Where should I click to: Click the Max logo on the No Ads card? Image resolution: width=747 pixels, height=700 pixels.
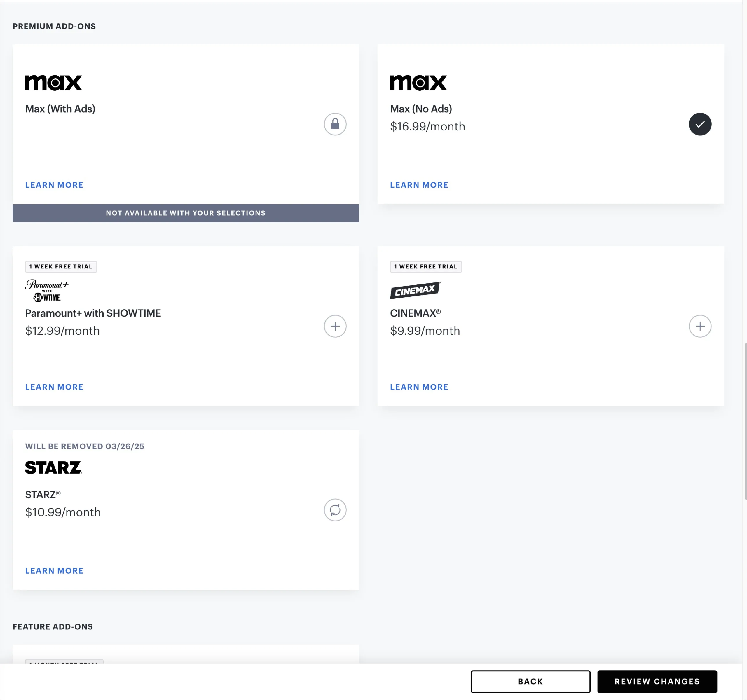(418, 82)
